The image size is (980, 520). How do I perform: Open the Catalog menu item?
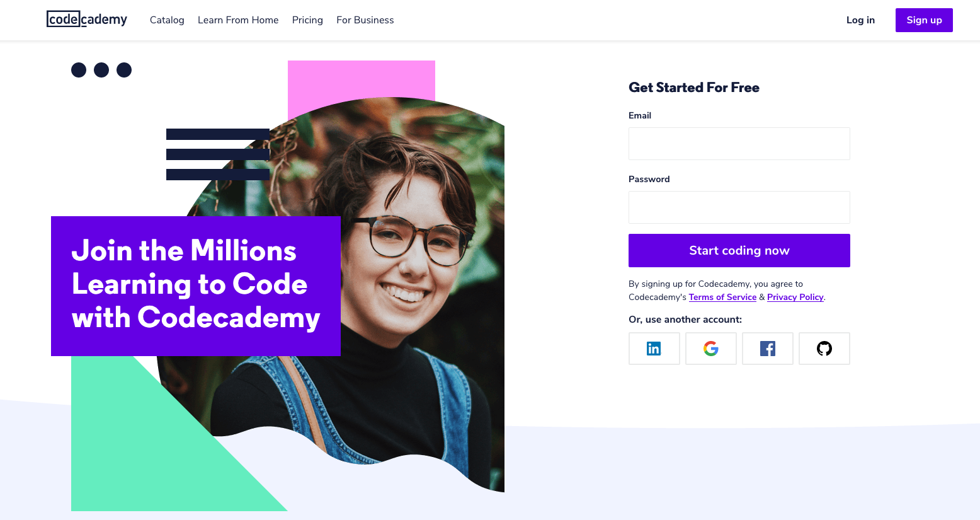[x=167, y=20]
